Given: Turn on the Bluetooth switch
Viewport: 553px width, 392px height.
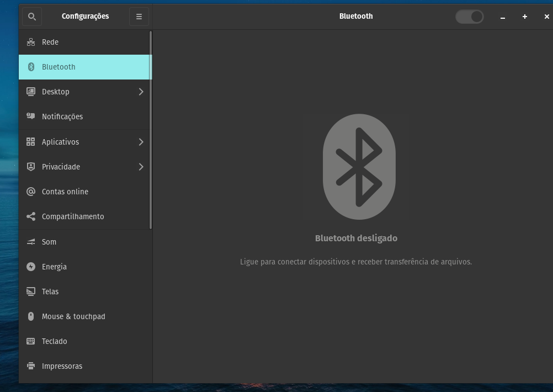Looking at the screenshot, I should pos(470,17).
